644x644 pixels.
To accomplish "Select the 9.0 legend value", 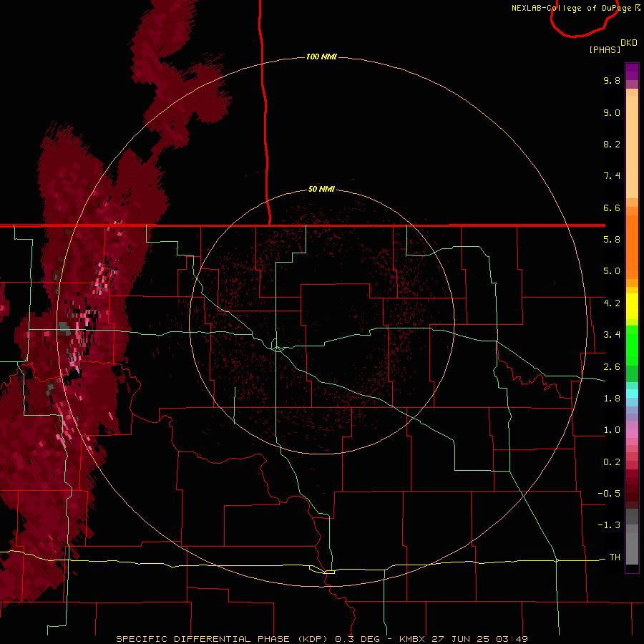I will pos(612,112).
